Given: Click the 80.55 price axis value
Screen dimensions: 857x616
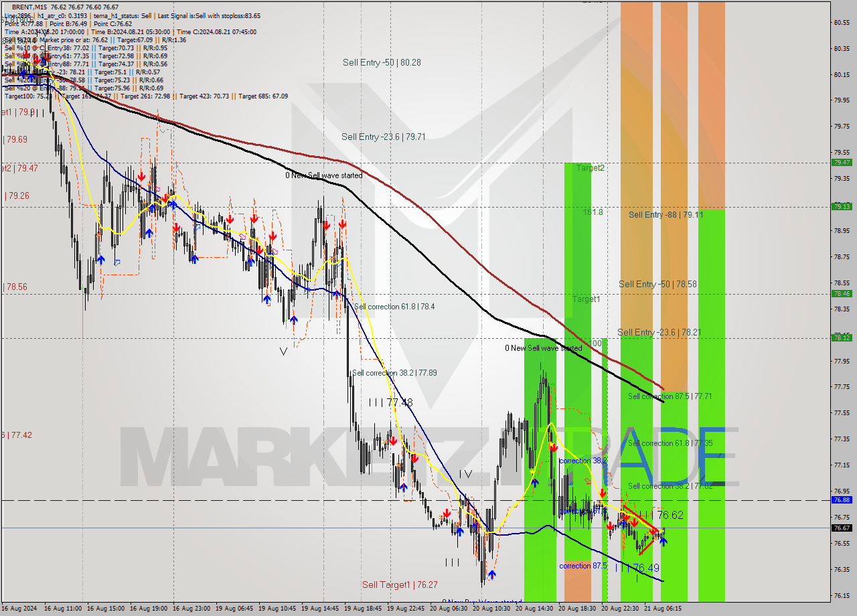Looking at the screenshot, I should click(842, 22).
